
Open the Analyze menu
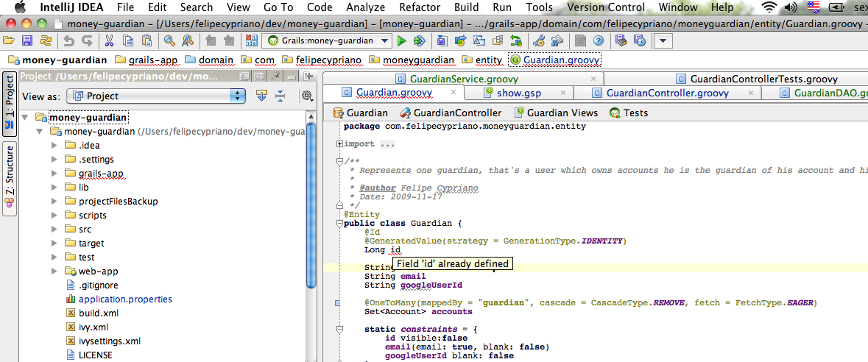tap(365, 7)
